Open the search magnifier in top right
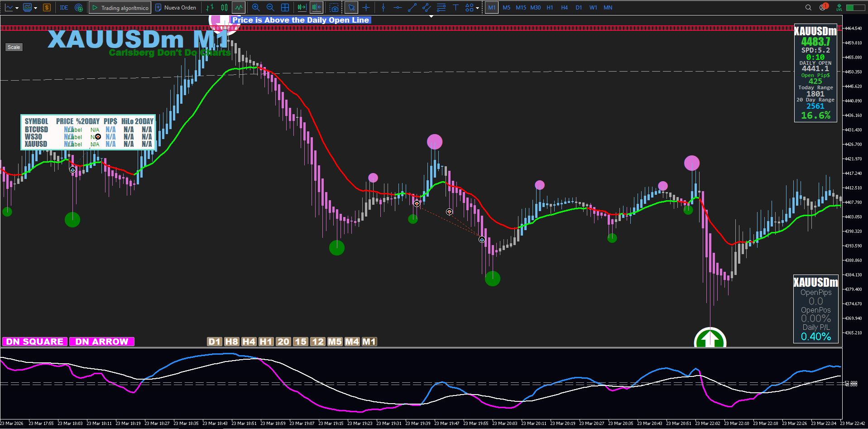868x429 pixels. pos(808,8)
